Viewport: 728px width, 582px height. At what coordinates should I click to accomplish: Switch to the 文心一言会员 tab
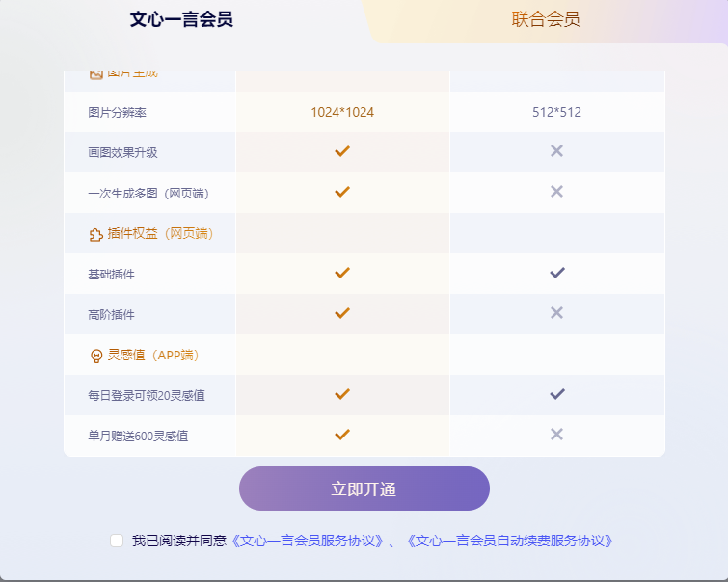pyautogui.click(x=181, y=19)
